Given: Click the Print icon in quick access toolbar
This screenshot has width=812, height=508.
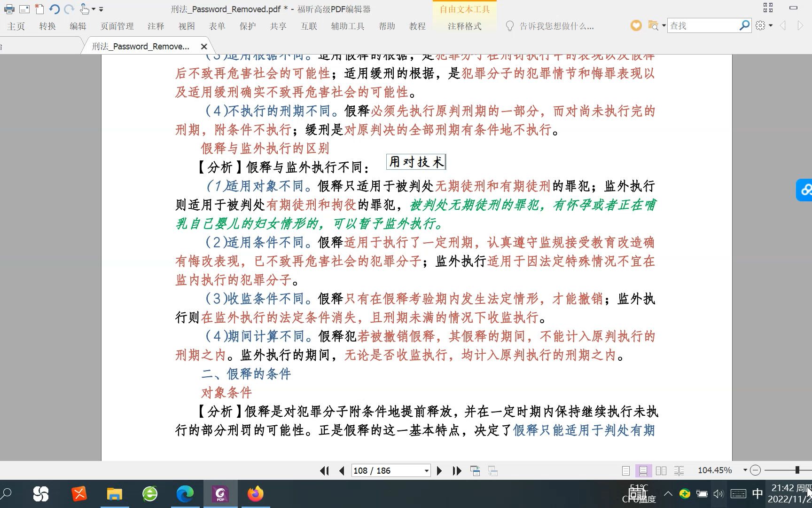Looking at the screenshot, I should (x=9, y=9).
